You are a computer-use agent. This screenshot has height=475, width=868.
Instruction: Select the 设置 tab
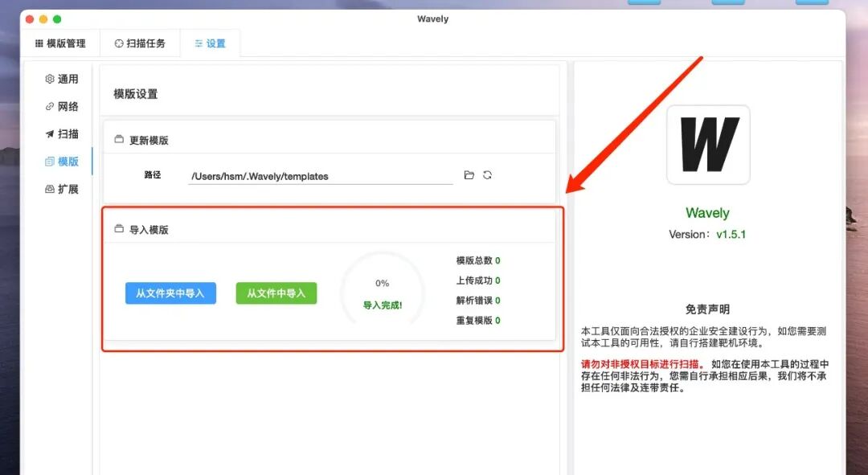(x=211, y=43)
